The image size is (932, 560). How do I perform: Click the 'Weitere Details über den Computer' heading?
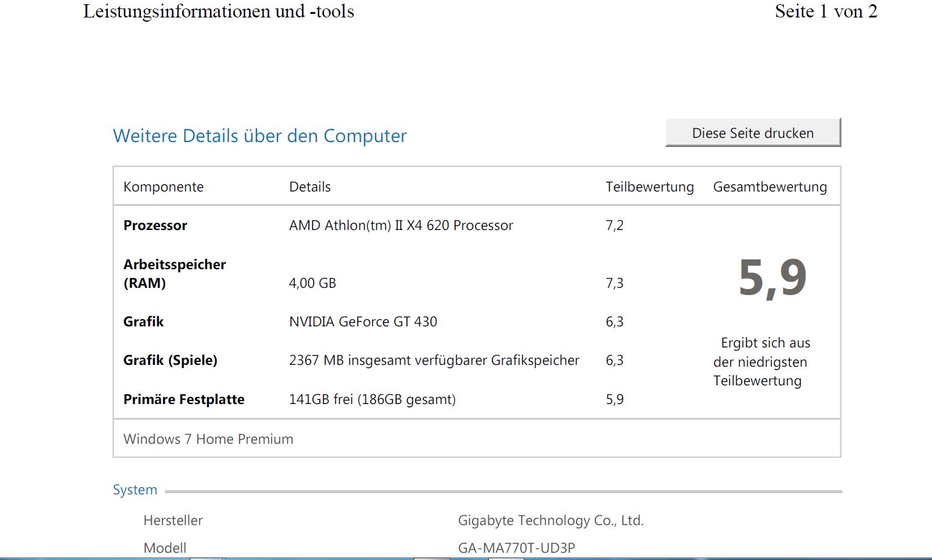[x=259, y=136]
